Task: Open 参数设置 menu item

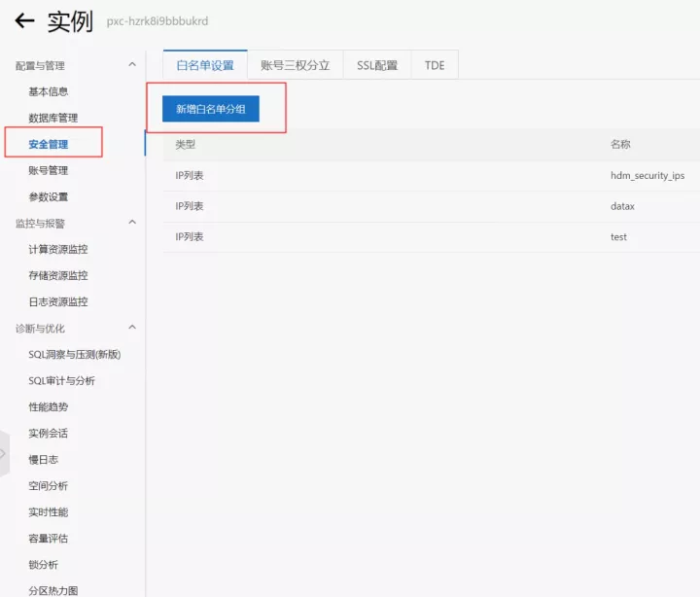Action: point(49,197)
